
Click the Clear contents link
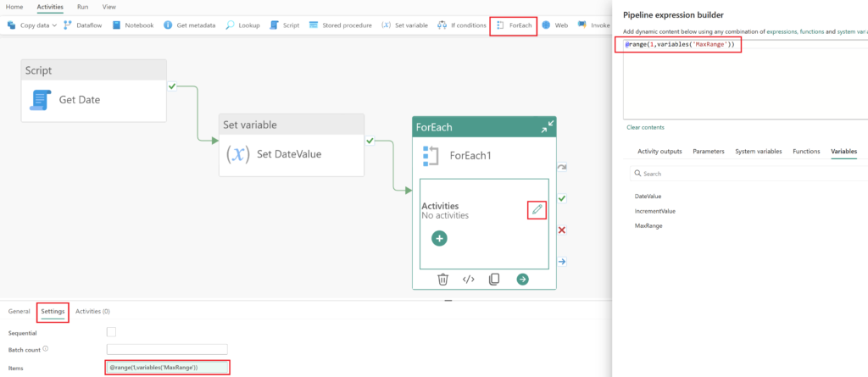[x=645, y=127]
